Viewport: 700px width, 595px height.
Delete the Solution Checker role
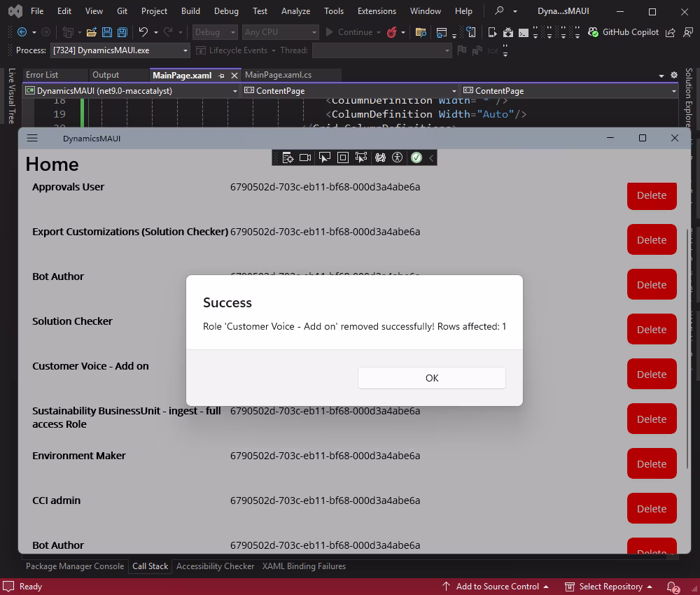coord(652,330)
